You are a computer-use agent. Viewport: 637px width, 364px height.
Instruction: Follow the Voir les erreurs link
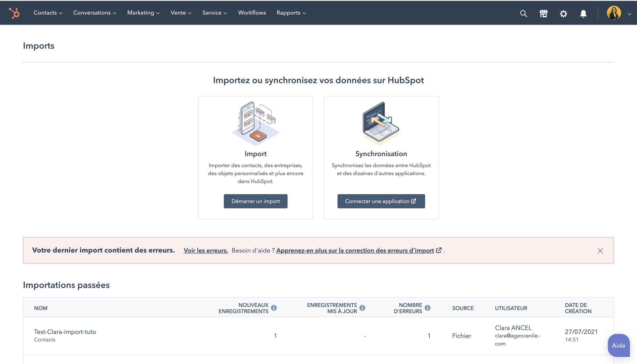(x=206, y=251)
